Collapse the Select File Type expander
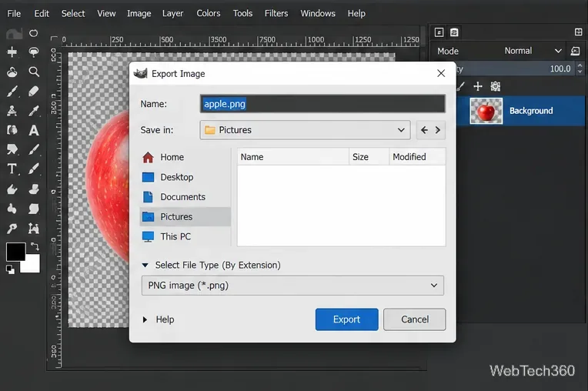 click(145, 266)
